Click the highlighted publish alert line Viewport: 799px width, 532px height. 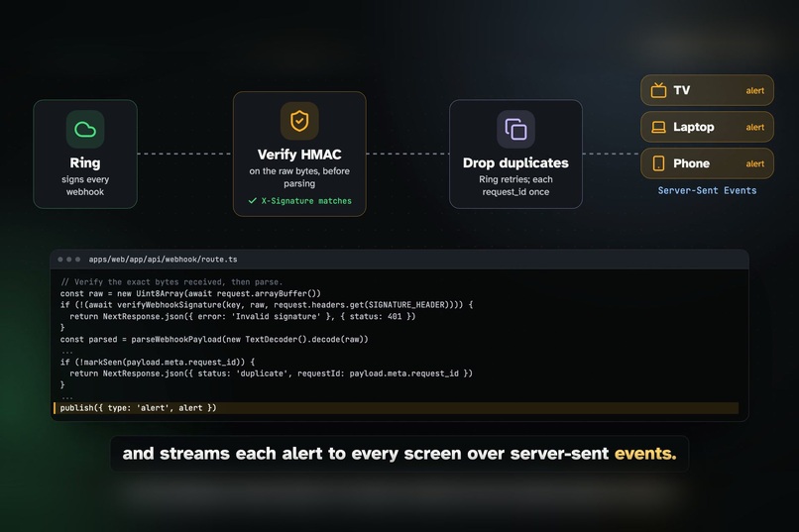click(396, 408)
